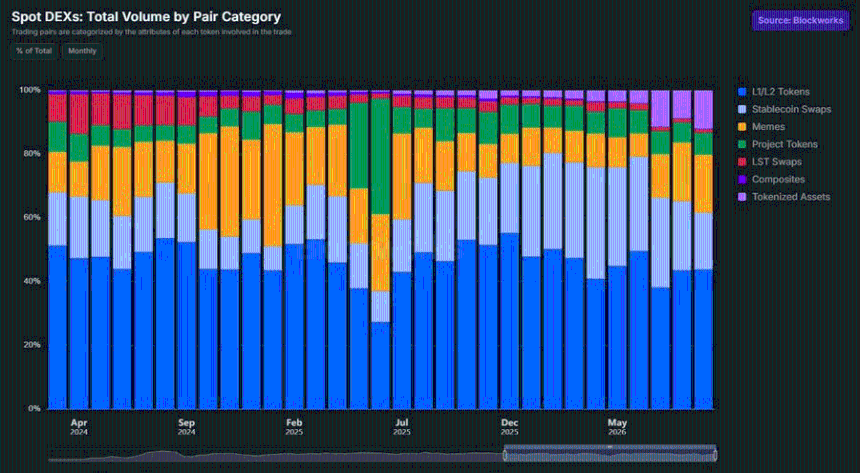Click the Apr 2024 axis label
This screenshot has height=473, width=860.
(79, 427)
